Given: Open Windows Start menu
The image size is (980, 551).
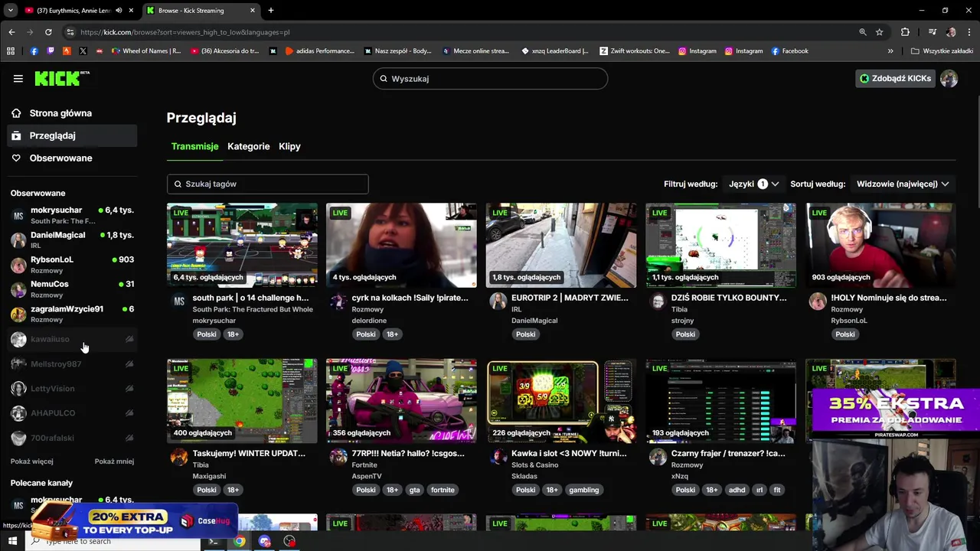Looking at the screenshot, I should coord(12,541).
